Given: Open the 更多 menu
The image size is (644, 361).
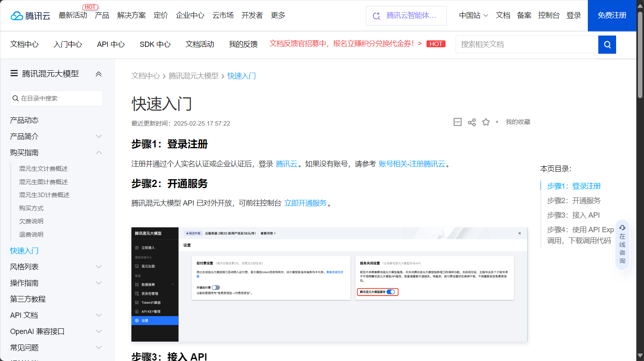Looking at the screenshot, I should [278, 15].
